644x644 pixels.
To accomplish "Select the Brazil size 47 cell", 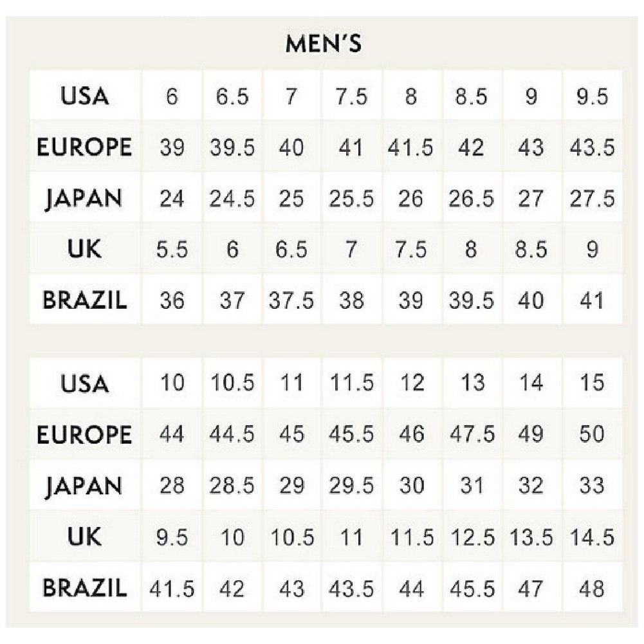I will tap(531, 587).
